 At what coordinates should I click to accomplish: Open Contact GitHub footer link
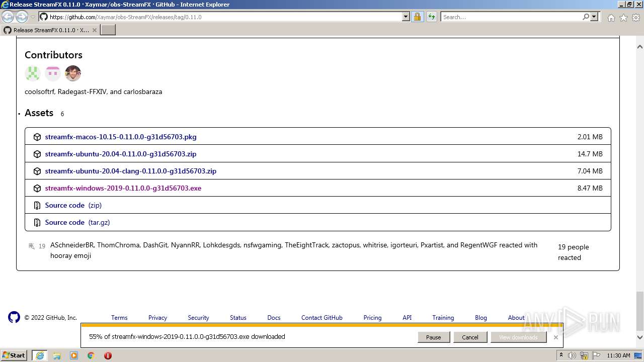322,318
